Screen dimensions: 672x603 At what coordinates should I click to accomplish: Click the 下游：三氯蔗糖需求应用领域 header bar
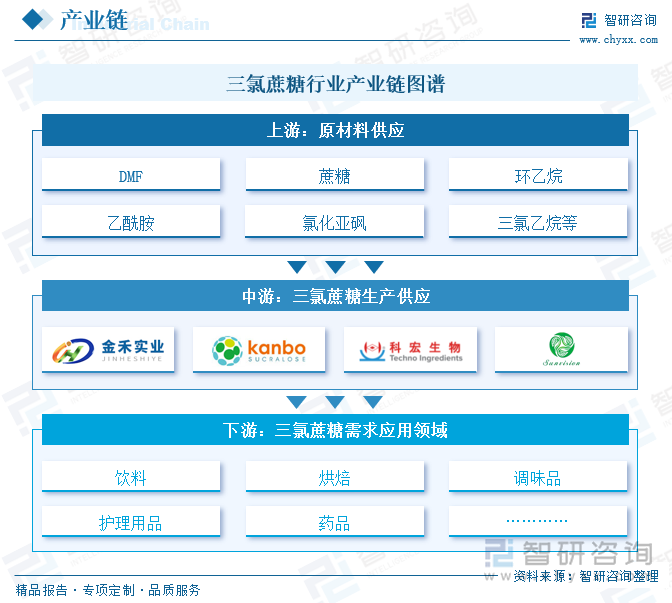pyautogui.click(x=335, y=429)
